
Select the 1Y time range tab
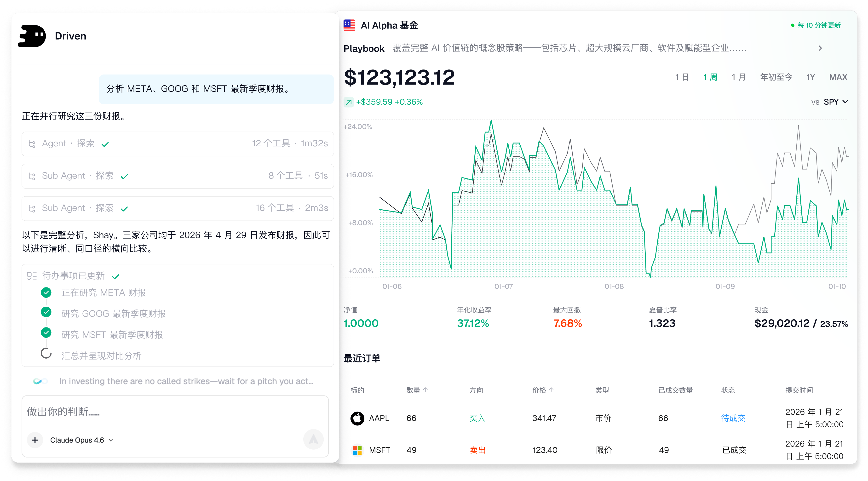[811, 77]
